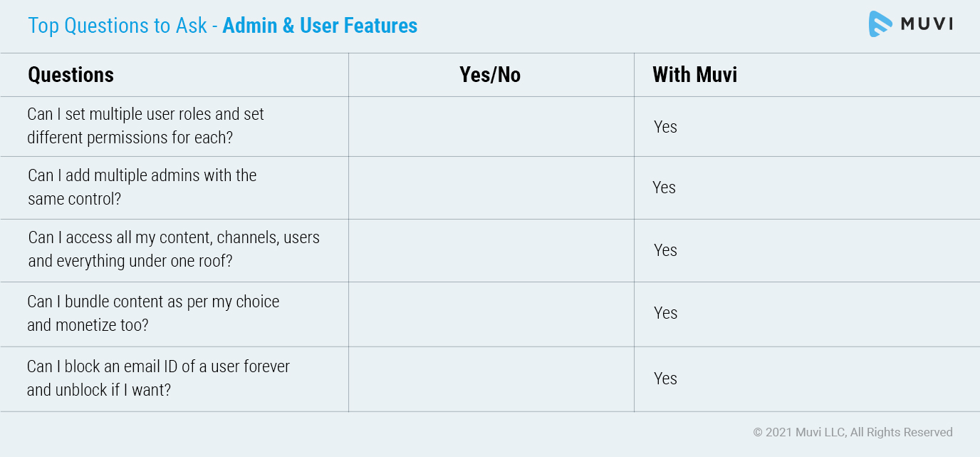Click empty Yes/No cell for user roles
Image resolution: width=980 pixels, height=457 pixels.
tap(491, 126)
